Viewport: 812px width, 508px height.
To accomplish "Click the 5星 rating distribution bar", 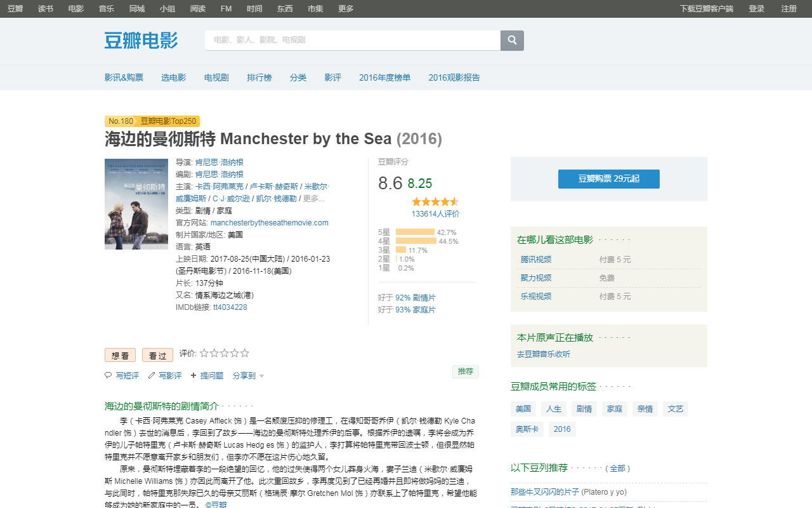I will pos(415,232).
